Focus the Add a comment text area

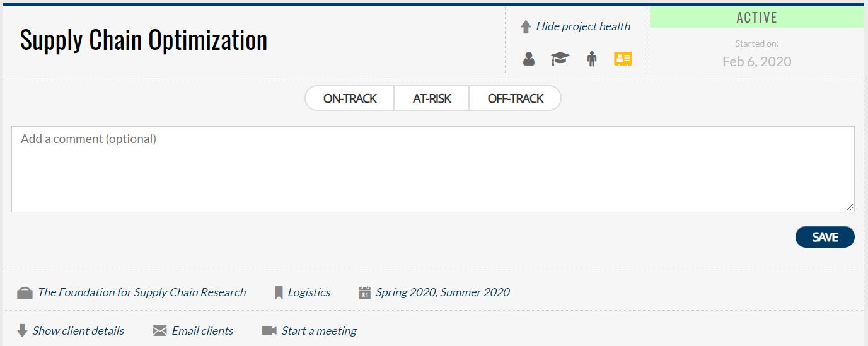click(x=433, y=169)
